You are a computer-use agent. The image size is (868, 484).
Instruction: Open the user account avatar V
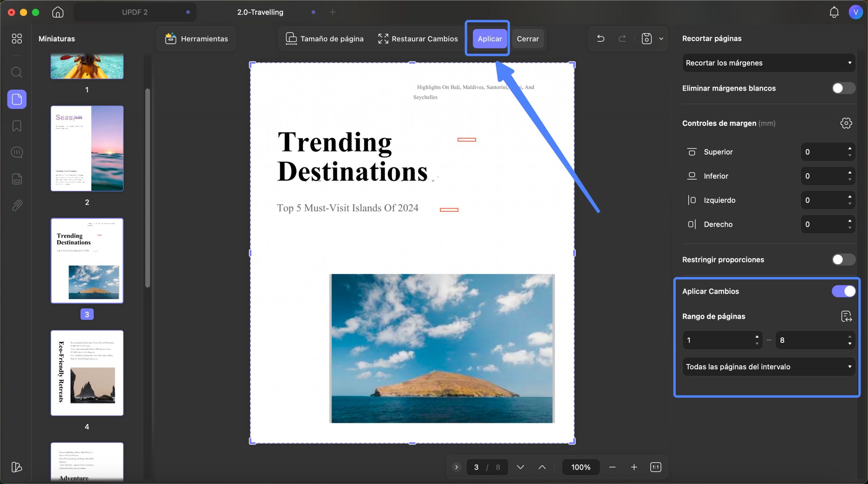click(x=855, y=12)
